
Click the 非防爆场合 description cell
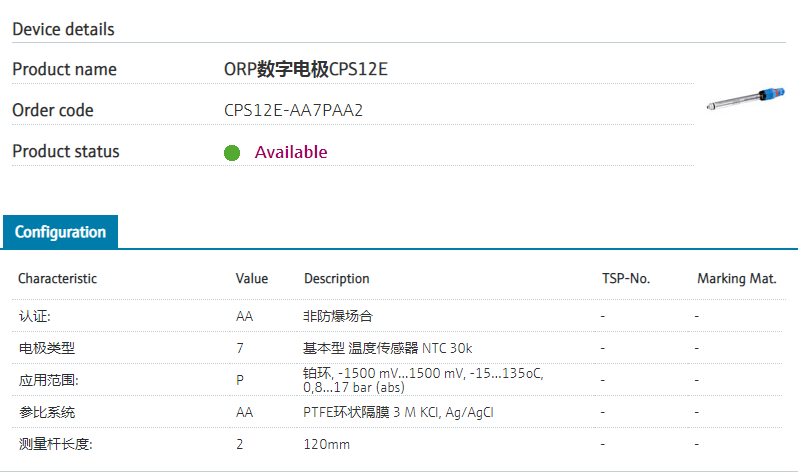coord(338,316)
